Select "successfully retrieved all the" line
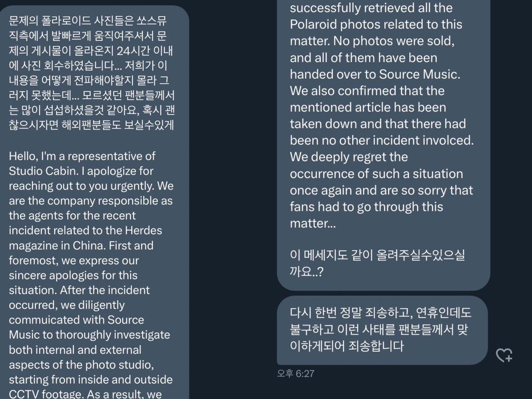Image resolution: width=532 pixels, height=399 pixels. tap(371, 8)
